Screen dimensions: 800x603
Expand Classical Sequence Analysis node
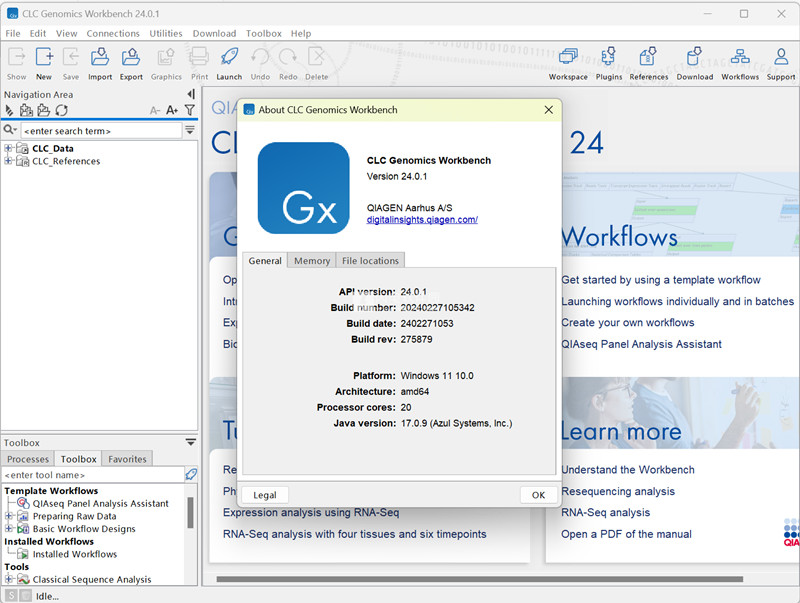pyautogui.click(x=8, y=579)
